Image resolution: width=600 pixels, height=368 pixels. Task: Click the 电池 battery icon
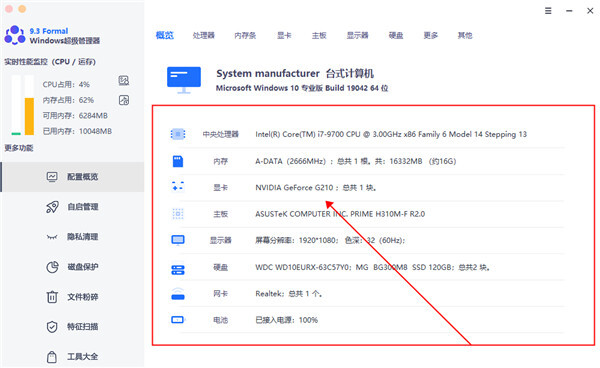178,319
